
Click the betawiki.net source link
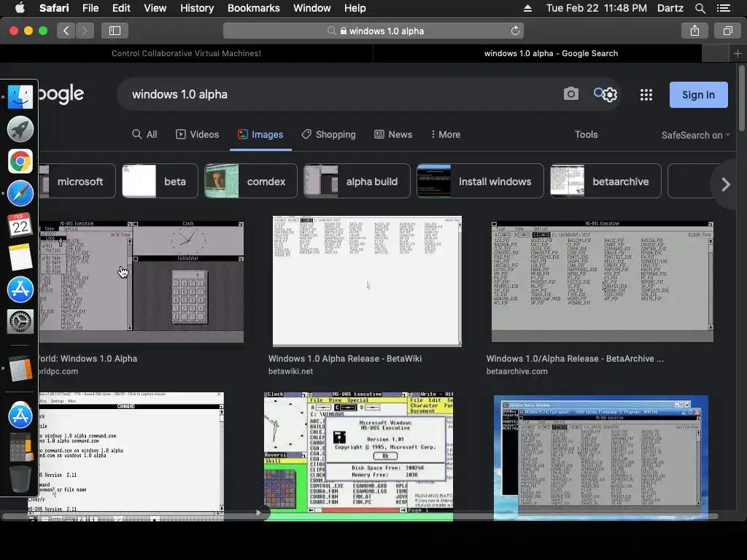(x=290, y=371)
